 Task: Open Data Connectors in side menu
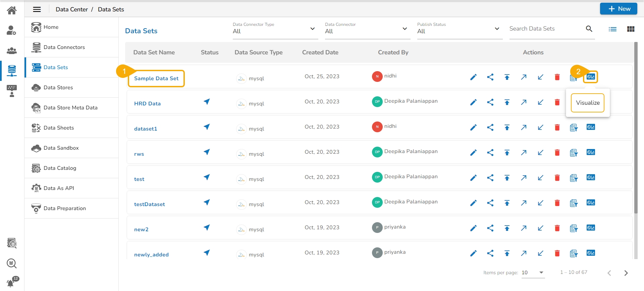[64, 47]
